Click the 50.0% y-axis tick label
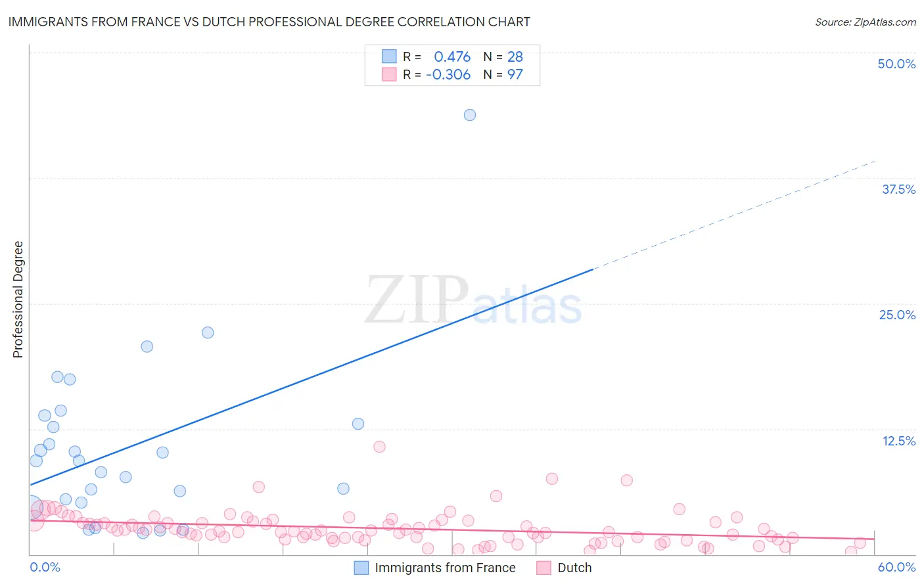924x586 pixels. tap(896, 64)
